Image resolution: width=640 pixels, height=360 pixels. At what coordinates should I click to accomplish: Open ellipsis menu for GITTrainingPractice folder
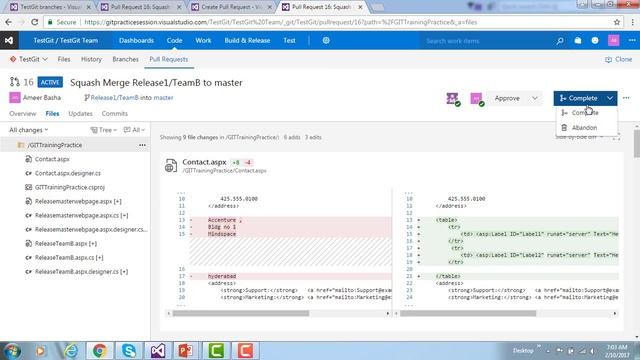142,145
